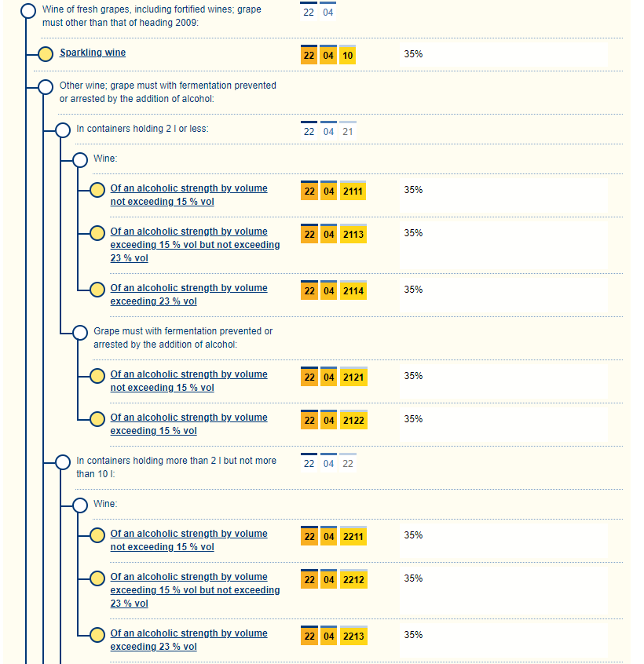Toggle the 'Grape must with fermentation prevented' node
Image resolution: width=644 pixels, height=664 pixels.
[79, 333]
